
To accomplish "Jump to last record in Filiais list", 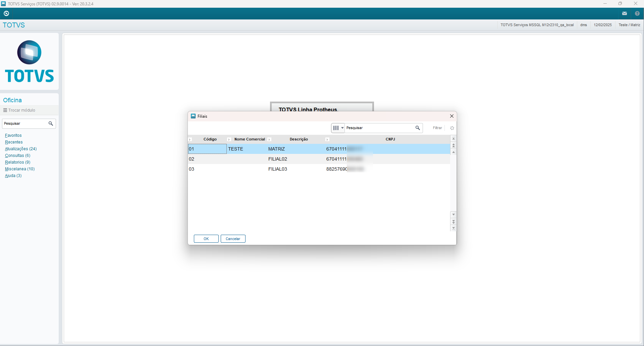I will coord(453,228).
